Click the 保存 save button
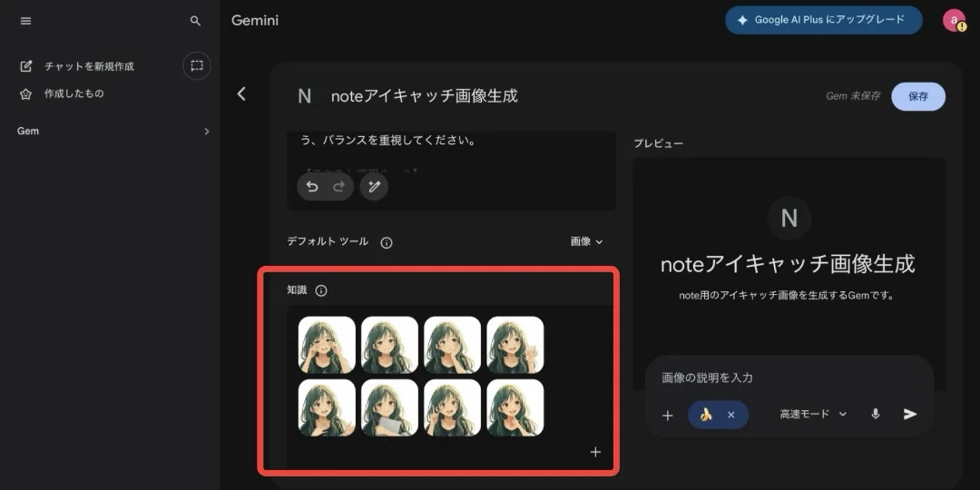Viewport: 980px width, 490px height. click(918, 96)
